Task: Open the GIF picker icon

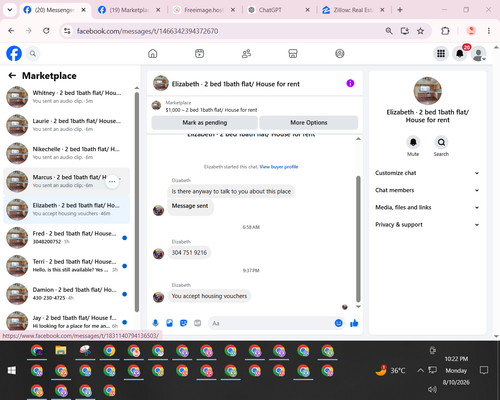Action: [198, 323]
